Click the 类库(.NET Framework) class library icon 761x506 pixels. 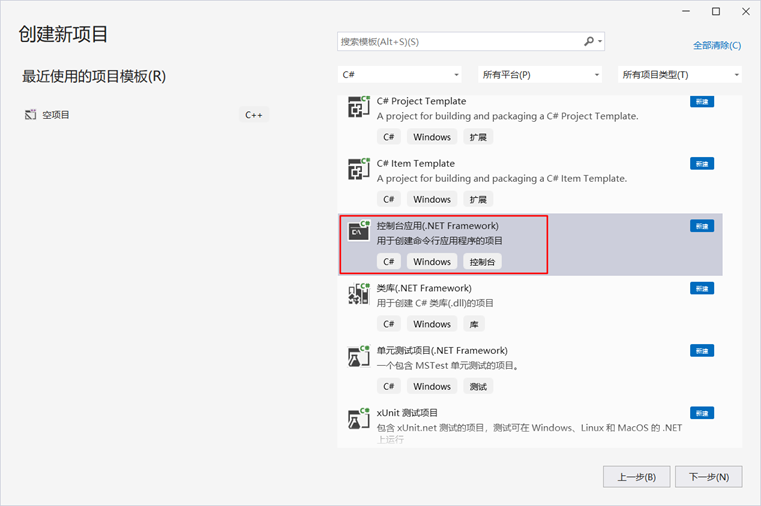click(x=359, y=294)
